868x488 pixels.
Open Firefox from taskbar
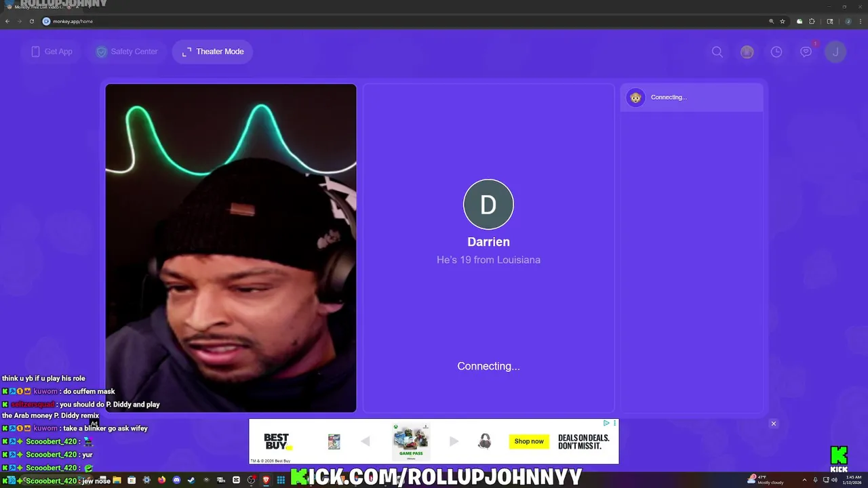161,480
